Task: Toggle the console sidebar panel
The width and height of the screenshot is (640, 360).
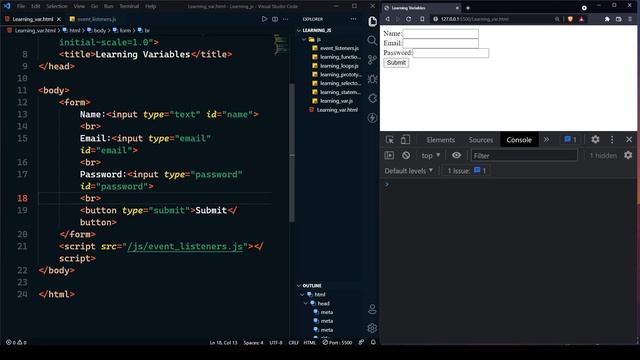Action: point(389,156)
